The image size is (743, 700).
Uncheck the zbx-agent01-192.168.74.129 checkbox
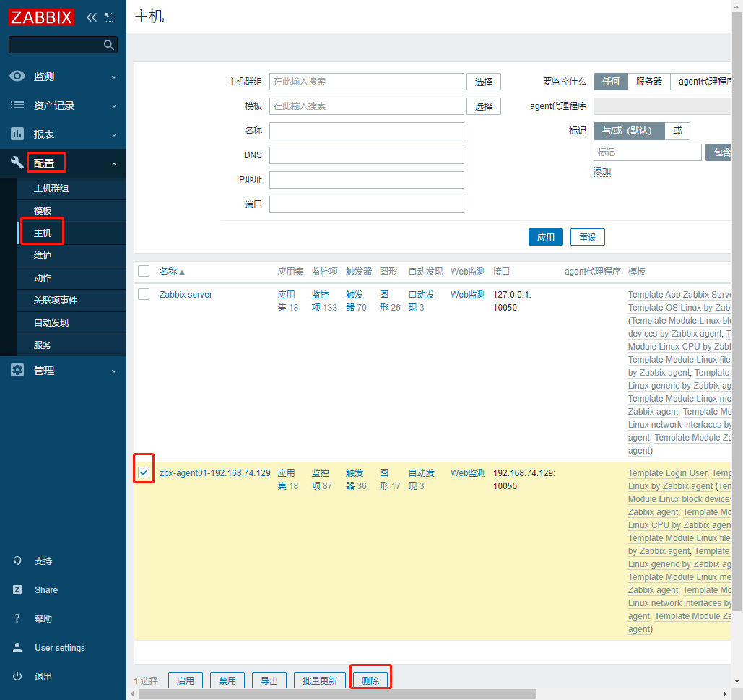click(x=144, y=472)
